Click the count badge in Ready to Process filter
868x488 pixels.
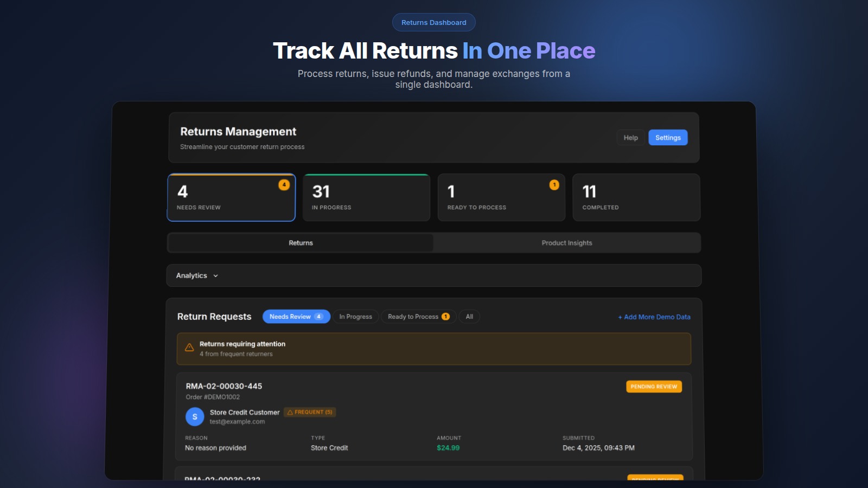coord(445,317)
